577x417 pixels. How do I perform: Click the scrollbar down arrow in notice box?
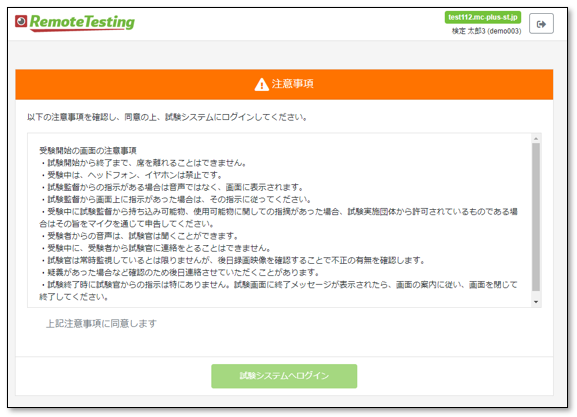point(536,302)
